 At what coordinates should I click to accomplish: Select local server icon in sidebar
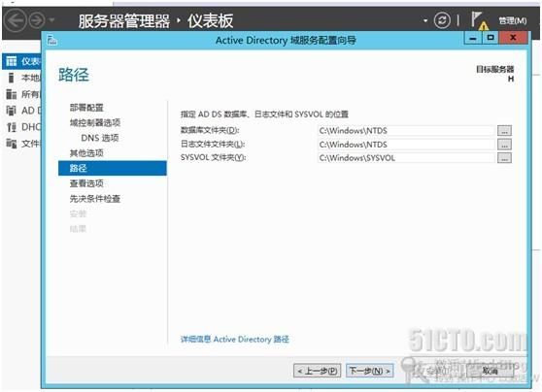click(x=12, y=78)
